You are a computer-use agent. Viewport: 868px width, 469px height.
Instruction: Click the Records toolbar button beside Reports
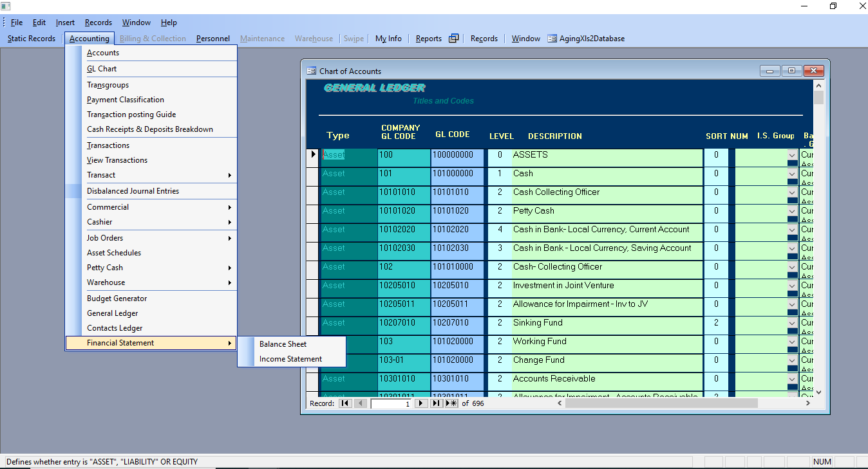(x=484, y=39)
